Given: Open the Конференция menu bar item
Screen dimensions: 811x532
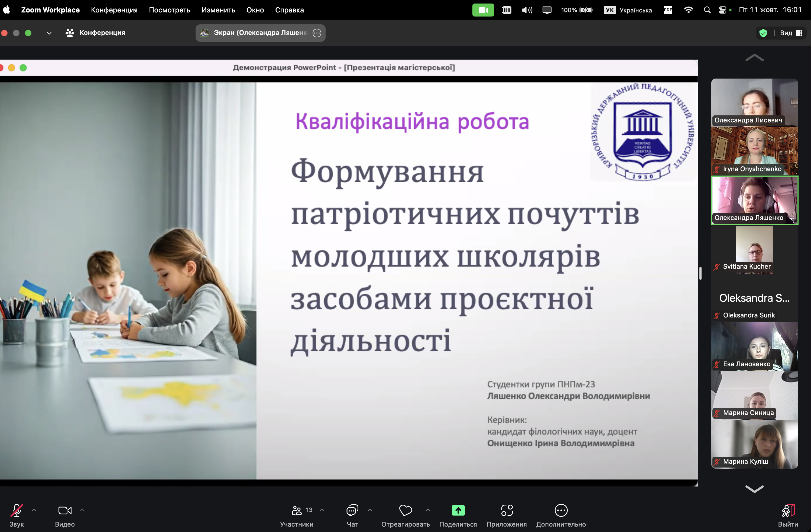Looking at the screenshot, I should coord(114,10).
